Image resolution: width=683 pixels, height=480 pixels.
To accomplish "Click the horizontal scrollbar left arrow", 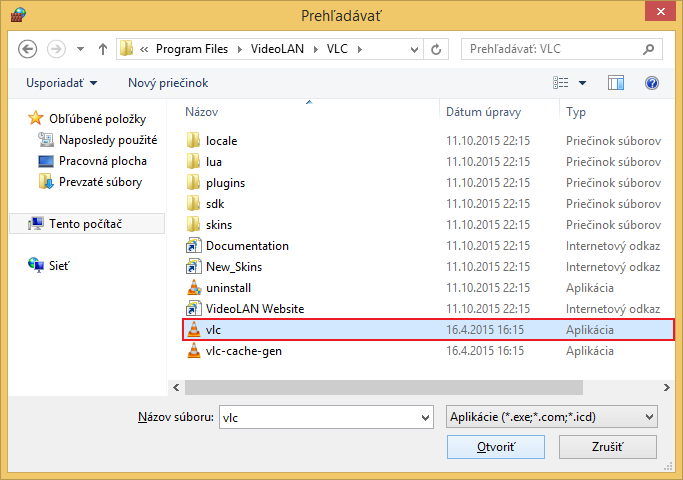I will tap(176, 387).
